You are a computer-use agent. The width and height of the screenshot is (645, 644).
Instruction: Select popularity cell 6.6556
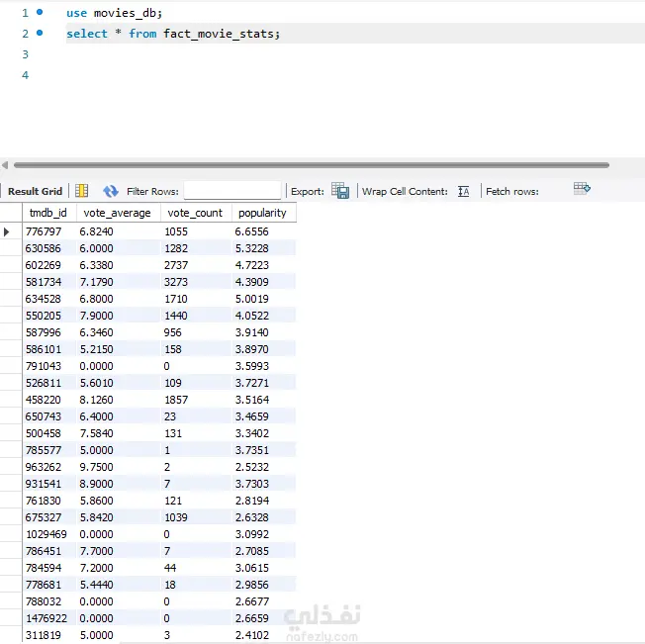(264, 231)
